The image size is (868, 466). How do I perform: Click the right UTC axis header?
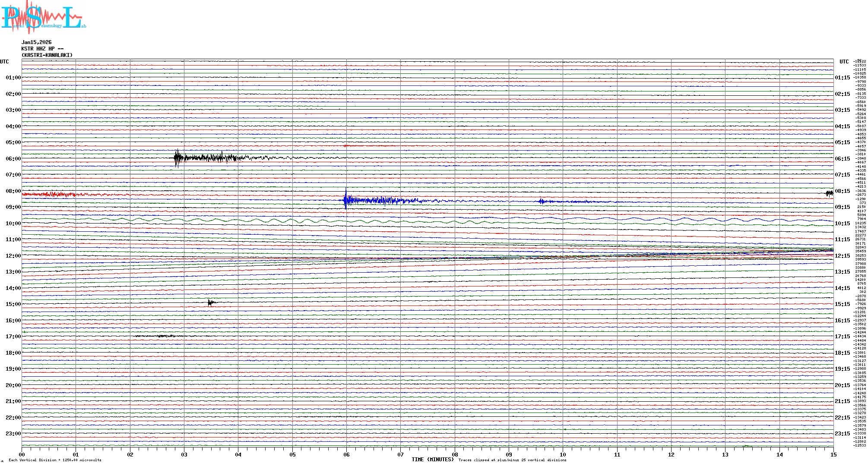coord(844,62)
